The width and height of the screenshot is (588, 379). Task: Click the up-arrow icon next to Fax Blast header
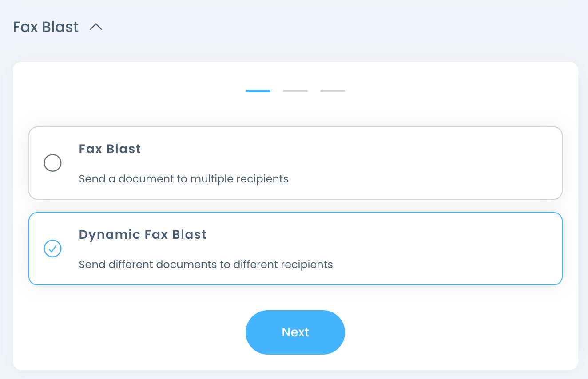click(x=96, y=27)
